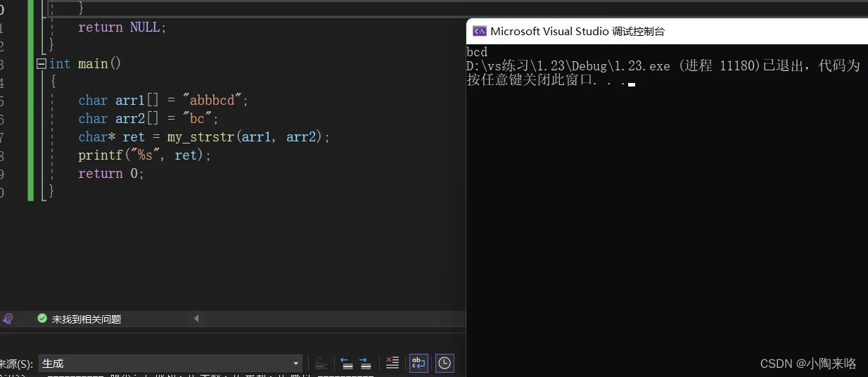Toggle word wrap in output window
Viewport: 868px width, 377px height.
click(419, 364)
